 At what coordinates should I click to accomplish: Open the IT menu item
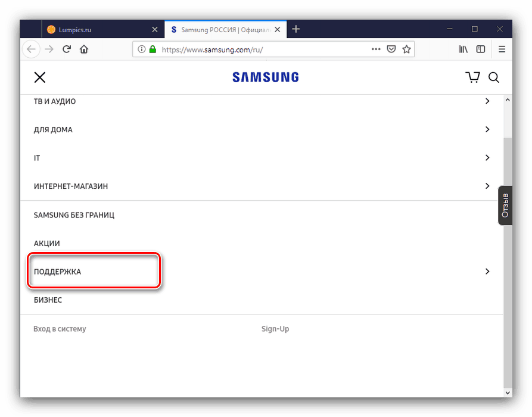(37, 158)
